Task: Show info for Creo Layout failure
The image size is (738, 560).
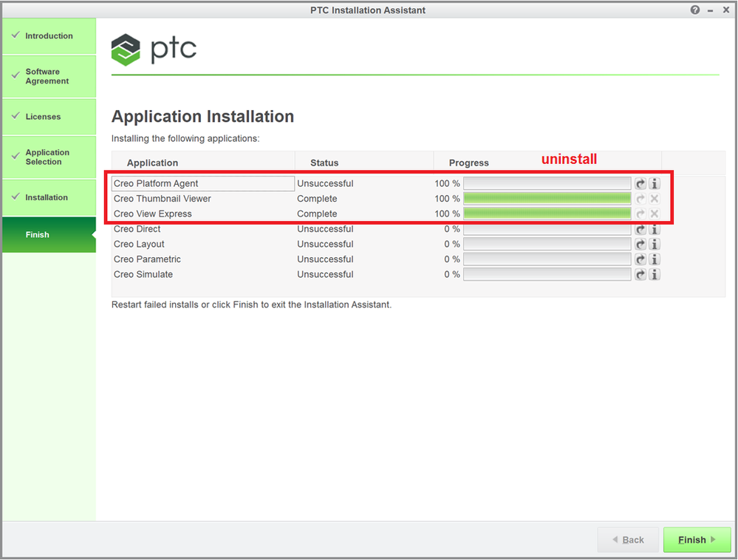Action: click(x=655, y=245)
